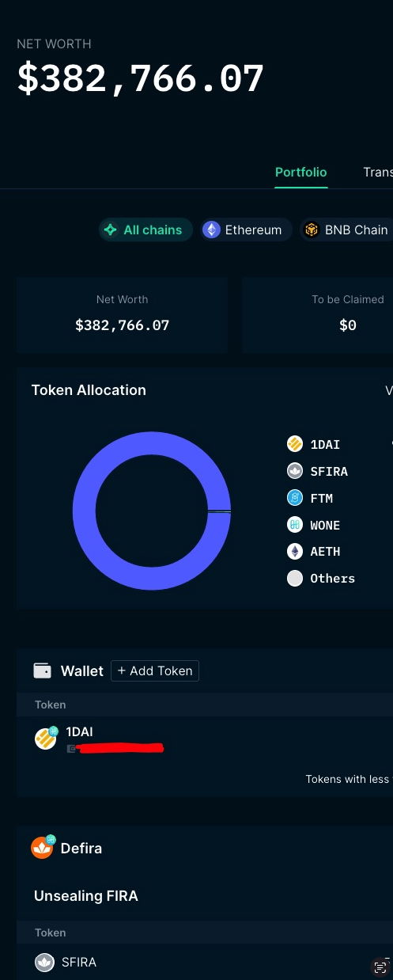Click the 1DAI token name in Wallet
The height and width of the screenshot is (980, 393).
coord(80,731)
